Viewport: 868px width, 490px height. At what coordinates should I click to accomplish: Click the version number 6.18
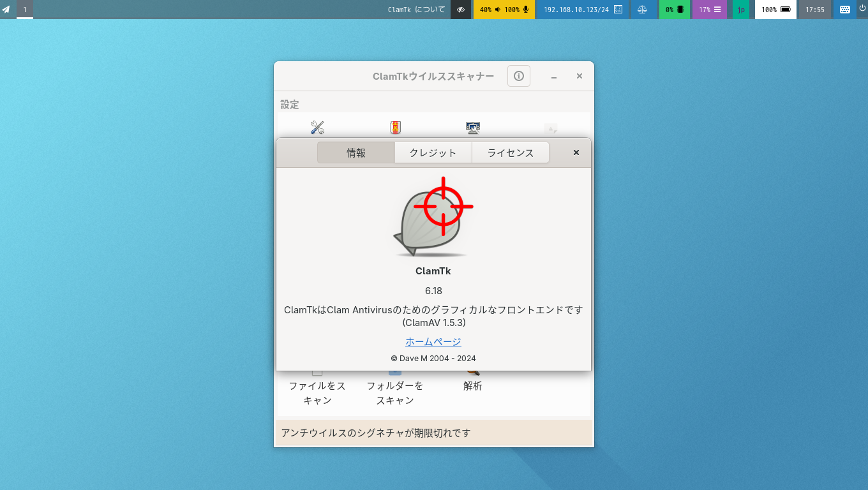coord(433,291)
